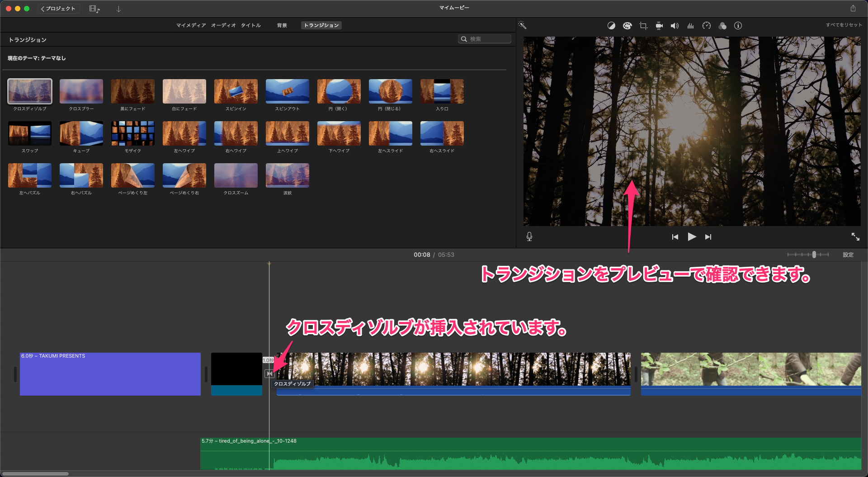Toggle the media library browser button
Viewport: 868px width, 477px height.
coord(94,9)
